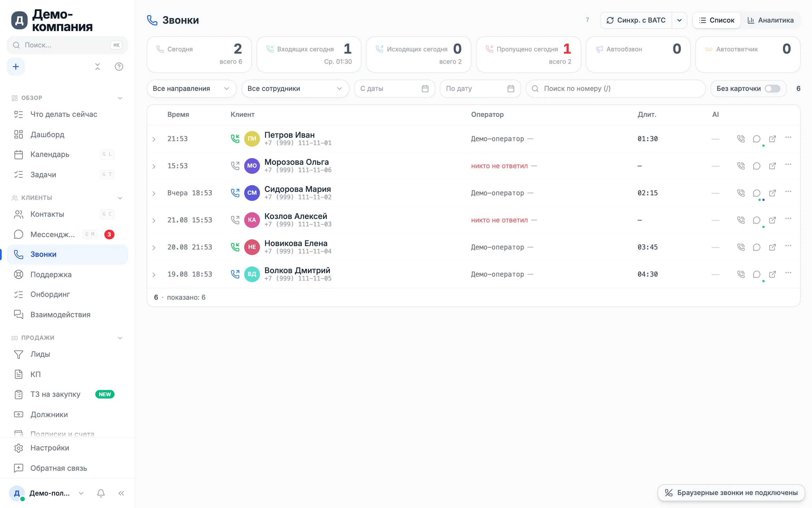Click the Сегодня stats card
The width and height of the screenshot is (812, 508).
(x=199, y=54)
